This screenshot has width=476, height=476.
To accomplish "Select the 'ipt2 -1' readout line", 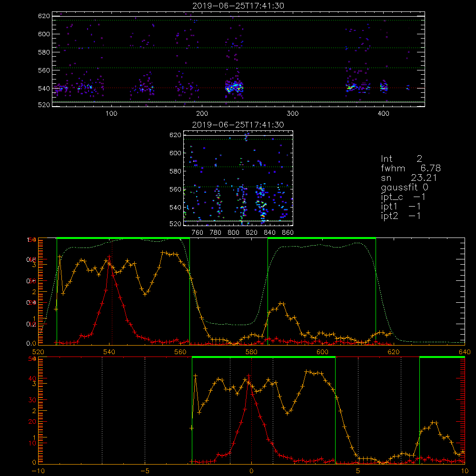I will pyautogui.click(x=401, y=216).
